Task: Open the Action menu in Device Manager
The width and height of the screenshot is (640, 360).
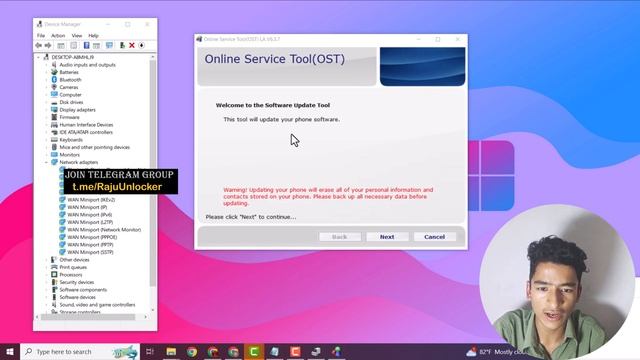Action: coord(58,36)
